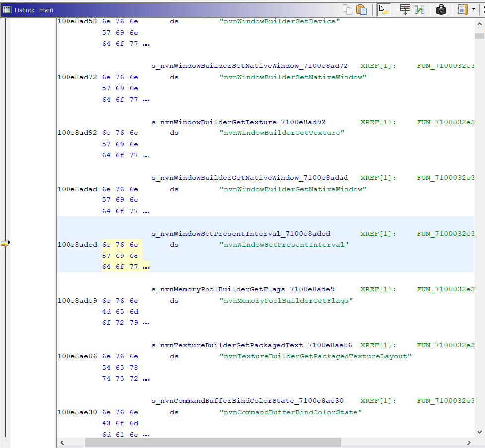Click the Paste clipboard icon
Screen dimensions: 485x448
tap(361, 10)
